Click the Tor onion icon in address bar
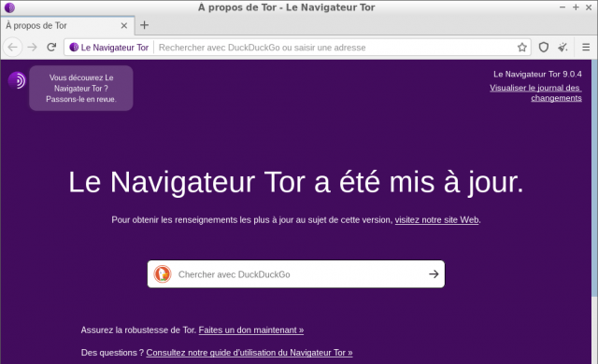The height and width of the screenshot is (364, 598). pyautogui.click(x=74, y=48)
